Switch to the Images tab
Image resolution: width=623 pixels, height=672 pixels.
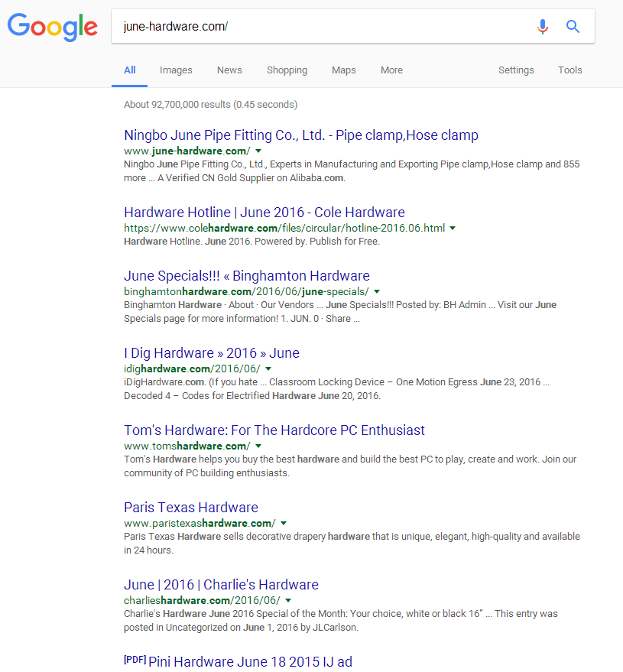point(176,70)
